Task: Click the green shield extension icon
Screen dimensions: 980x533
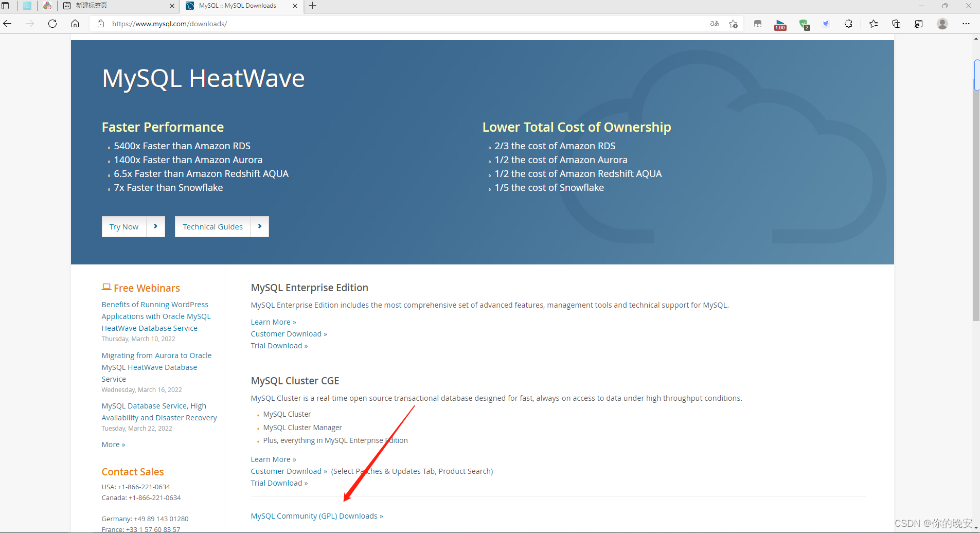Action: [x=804, y=24]
